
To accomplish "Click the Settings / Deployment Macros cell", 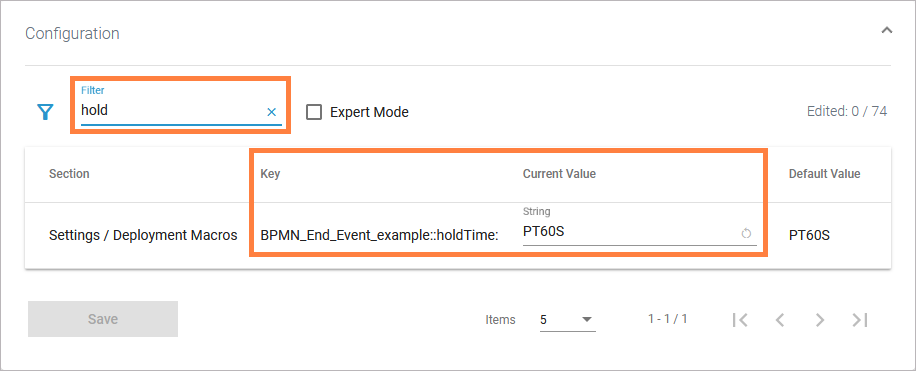I will point(143,235).
